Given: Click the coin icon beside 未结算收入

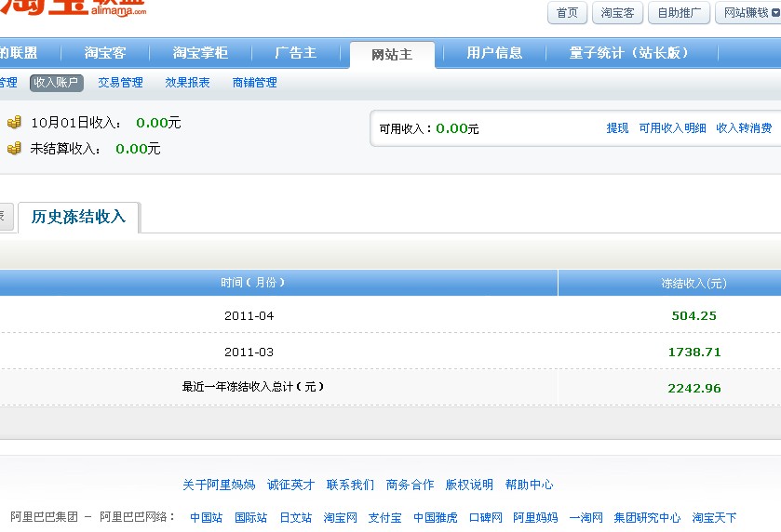Looking at the screenshot, I should [15, 148].
